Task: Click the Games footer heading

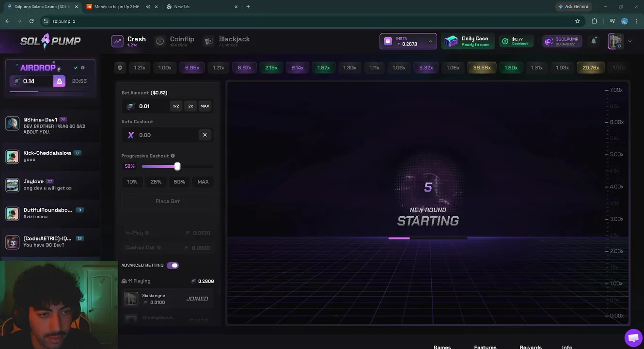Action: (x=442, y=346)
